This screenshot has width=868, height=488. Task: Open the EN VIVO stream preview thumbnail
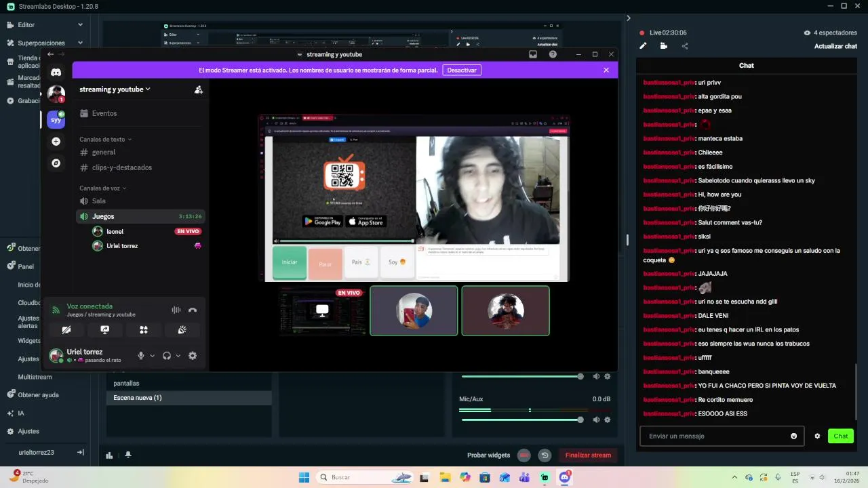(x=322, y=310)
